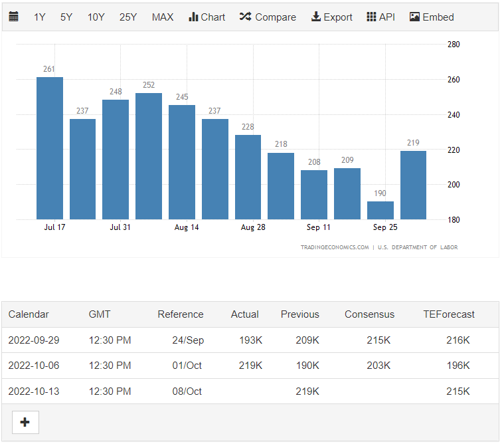Click the 196K TEForecast value

click(x=458, y=366)
